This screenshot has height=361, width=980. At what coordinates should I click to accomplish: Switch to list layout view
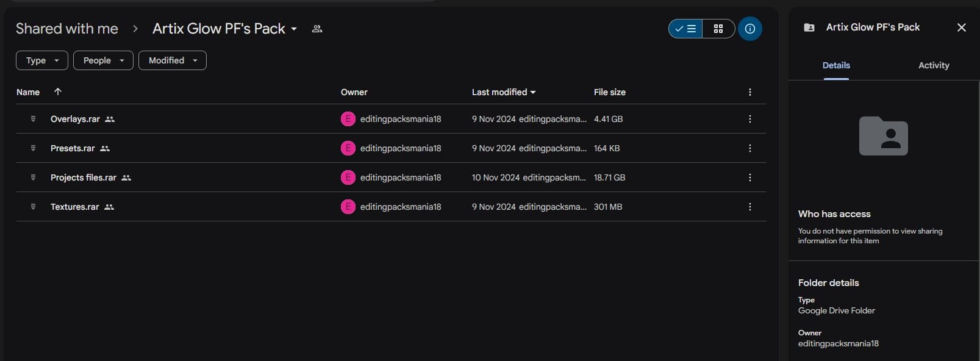[685, 29]
